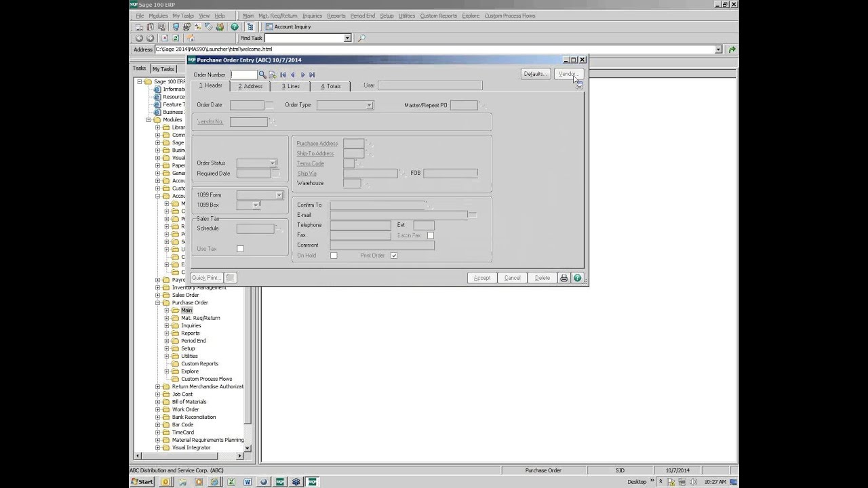Open the Order Date calendar picker
Viewport: 868px width, 488px height.
[269, 105]
